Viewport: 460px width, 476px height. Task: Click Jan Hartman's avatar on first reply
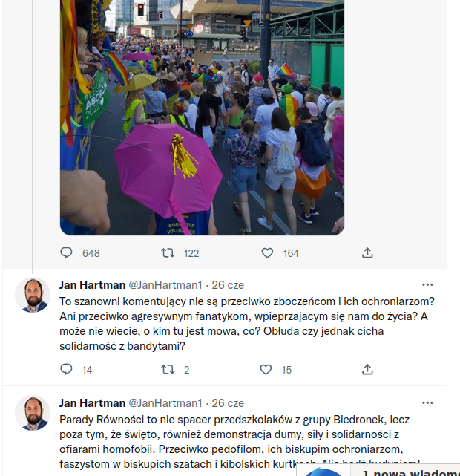click(33, 296)
